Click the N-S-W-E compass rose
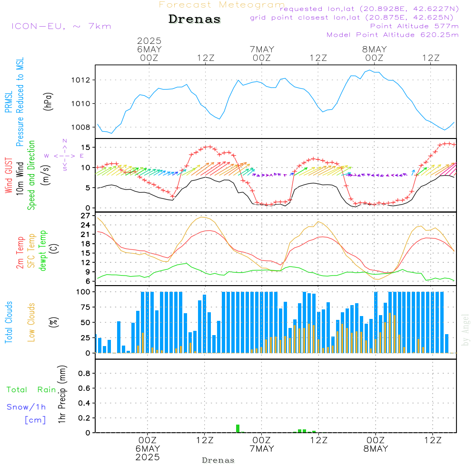This screenshot has width=476, height=476. coord(64,156)
